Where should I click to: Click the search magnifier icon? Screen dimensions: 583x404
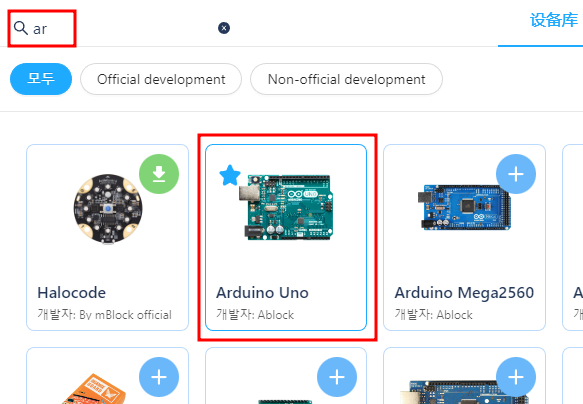[x=21, y=28]
